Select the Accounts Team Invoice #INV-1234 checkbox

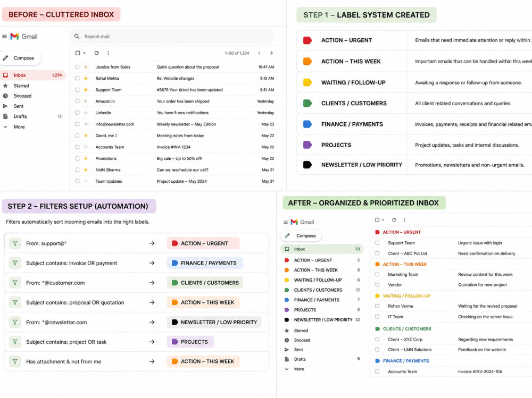tap(77, 147)
